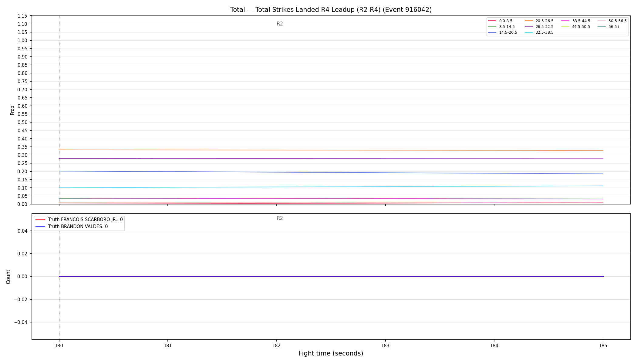
Task: Click the R2 label in the top chart
Action: tap(280, 24)
